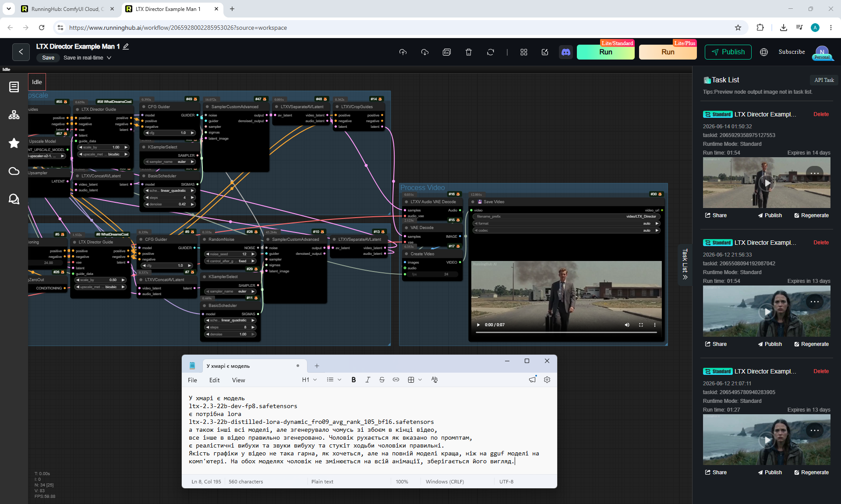Screen dimensions: 841x504
Task: Open Notepad settings gear
Action: coord(547,380)
